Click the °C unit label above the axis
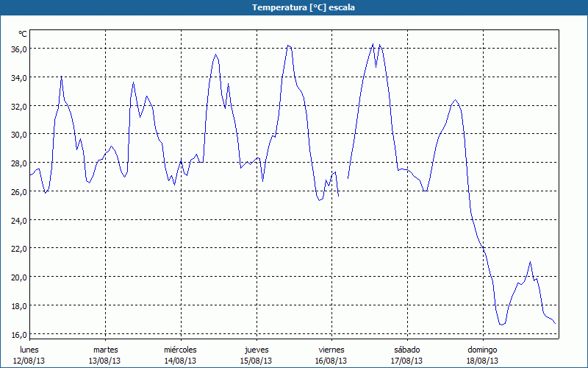 point(23,34)
